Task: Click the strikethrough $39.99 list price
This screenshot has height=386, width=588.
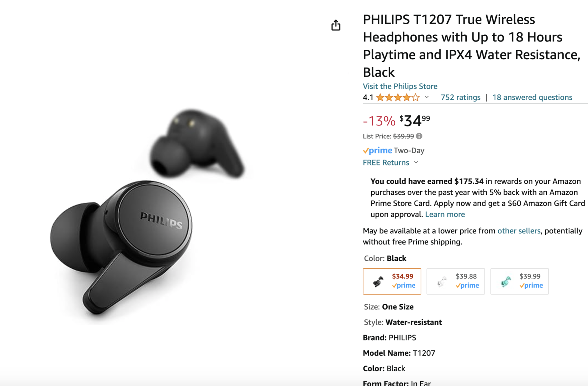Action: [403, 136]
